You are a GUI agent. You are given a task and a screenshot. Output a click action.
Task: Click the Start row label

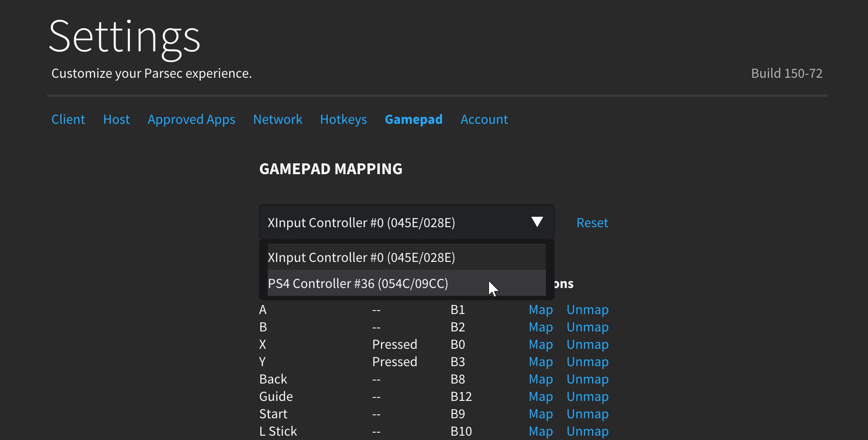[x=273, y=414]
